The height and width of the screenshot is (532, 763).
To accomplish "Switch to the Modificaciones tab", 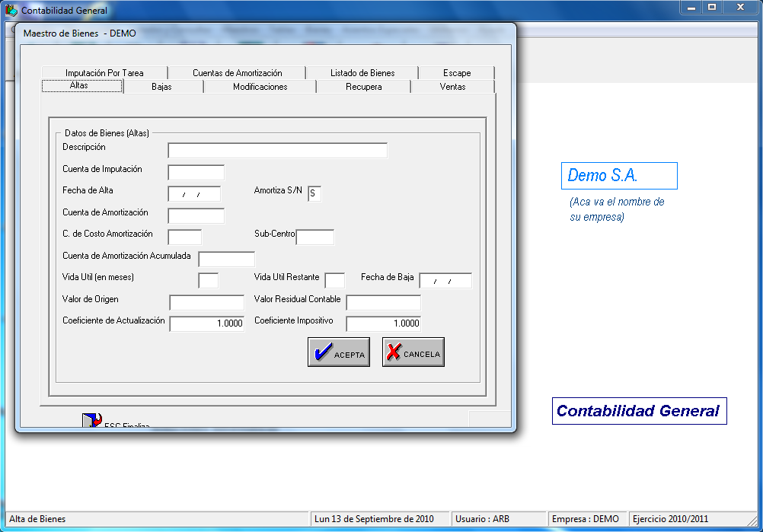I will point(260,87).
